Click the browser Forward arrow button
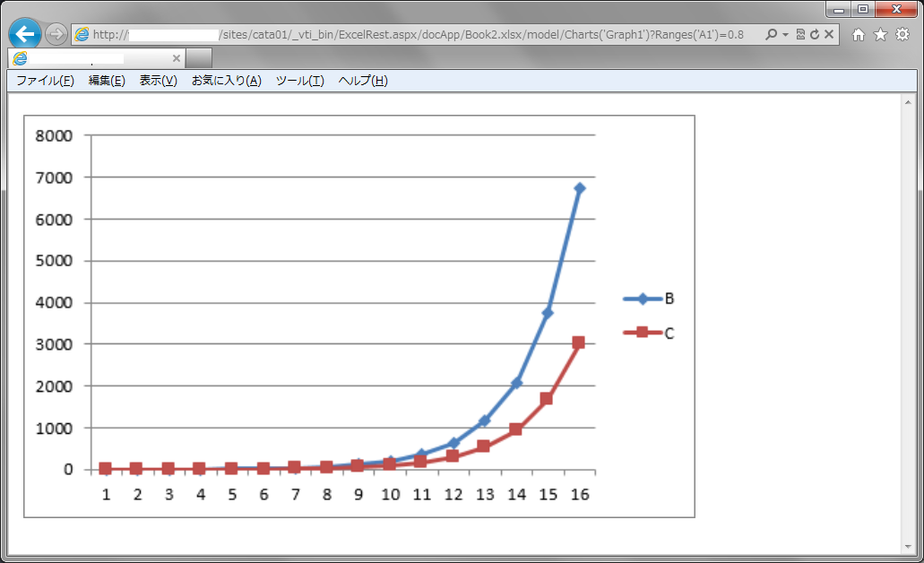The width and height of the screenshot is (924, 563). (56, 34)
